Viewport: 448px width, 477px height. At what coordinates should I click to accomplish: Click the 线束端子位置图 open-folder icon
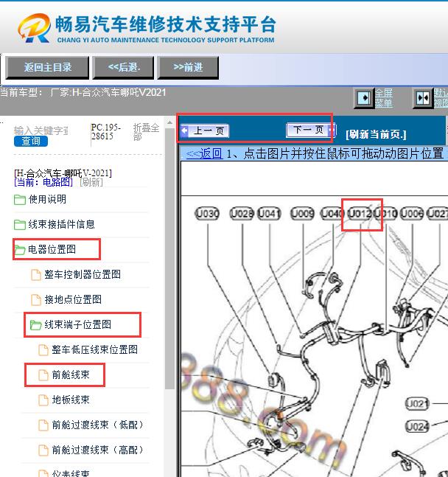click(x=35, y=325)
